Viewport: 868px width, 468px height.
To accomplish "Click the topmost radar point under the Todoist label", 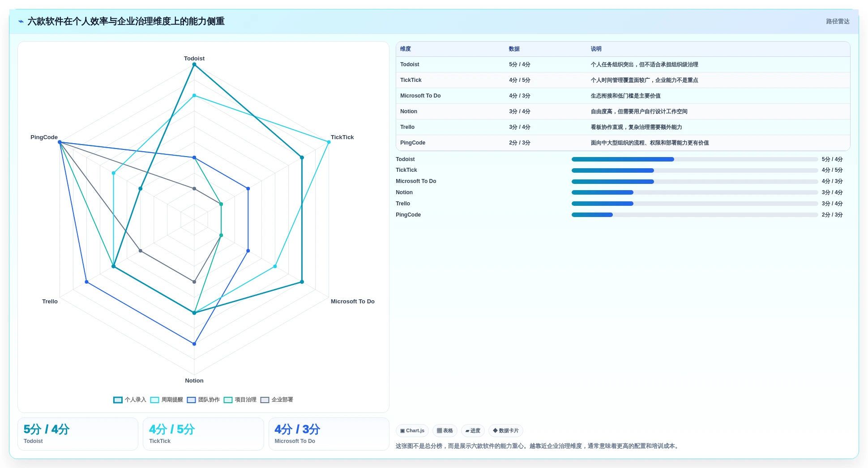I will click(x=194, y=64).
